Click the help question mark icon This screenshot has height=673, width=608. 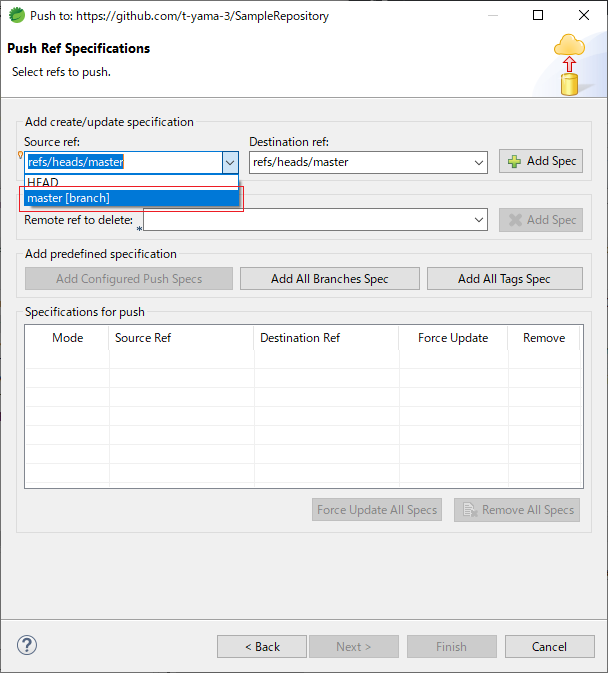tap(27, 645)
